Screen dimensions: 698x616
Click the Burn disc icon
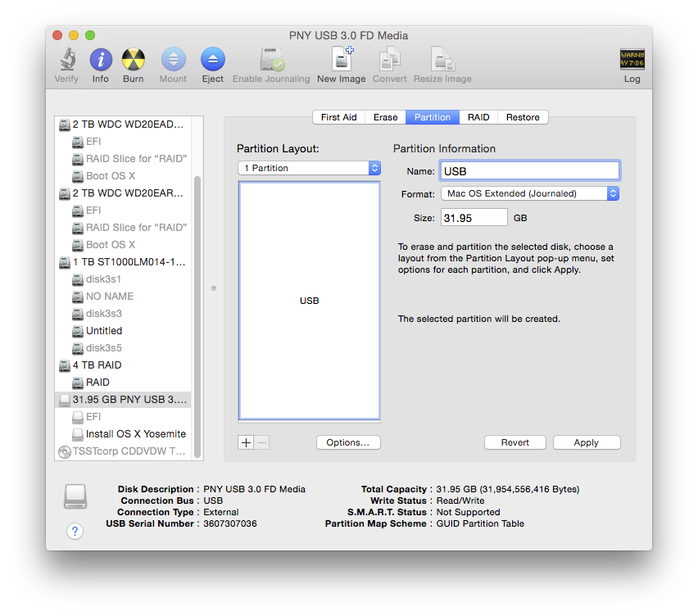tap(134, 60)
